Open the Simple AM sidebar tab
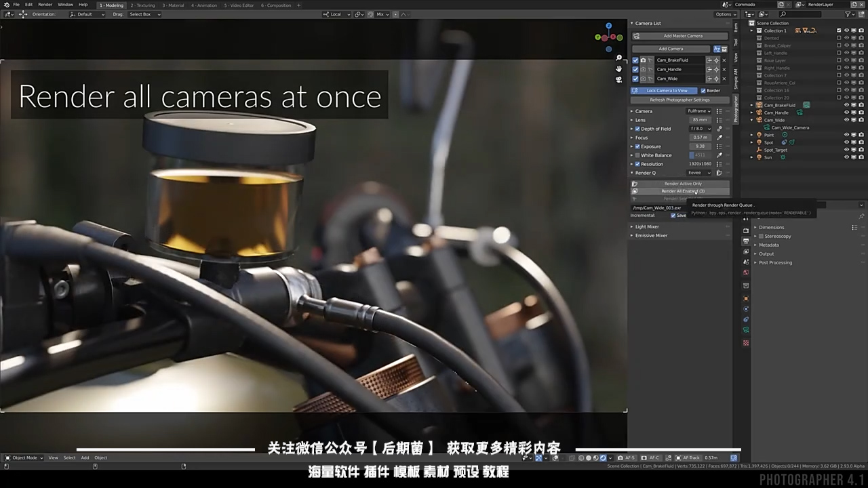The width and height of the screenshot is (868, 488). pos(736,79)
